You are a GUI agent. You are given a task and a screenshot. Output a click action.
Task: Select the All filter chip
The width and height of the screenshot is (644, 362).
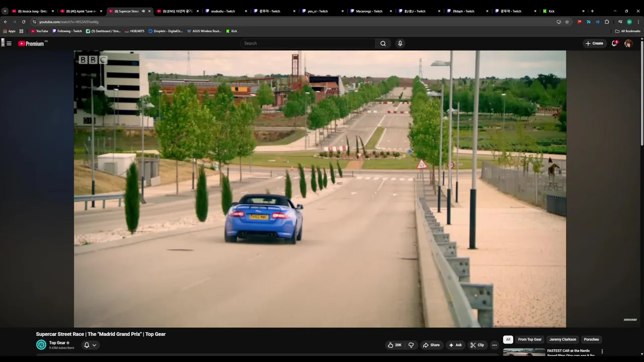[x=508, y=339]
